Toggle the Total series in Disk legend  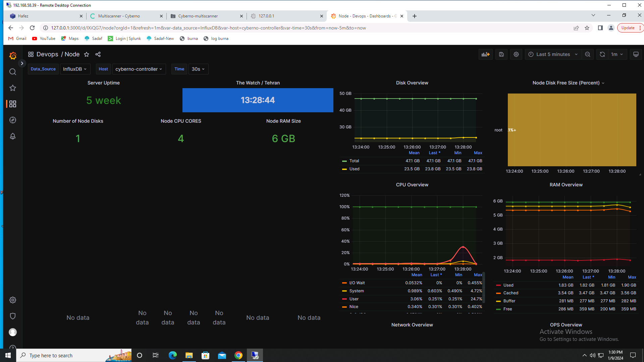(354, 161)
